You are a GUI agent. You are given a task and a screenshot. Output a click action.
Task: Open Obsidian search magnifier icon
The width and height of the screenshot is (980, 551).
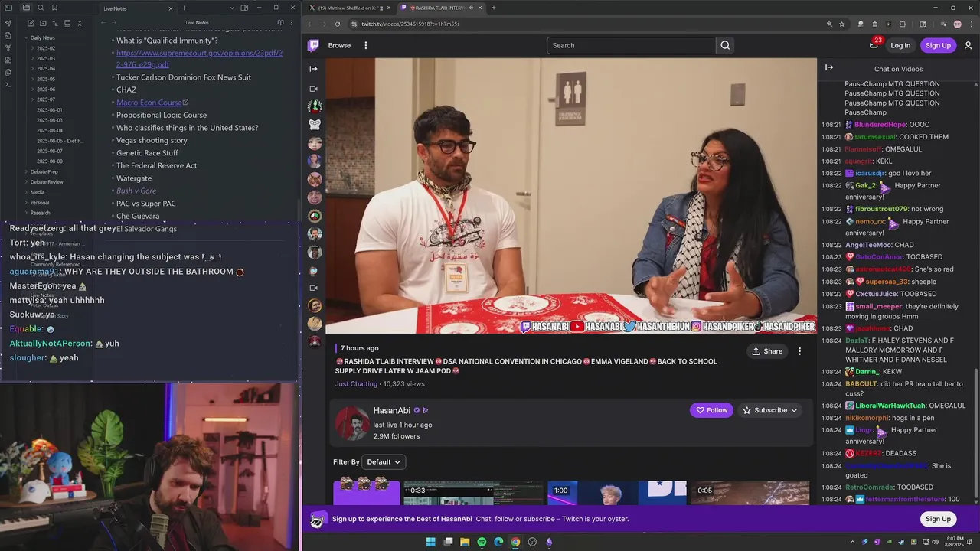click(41, 8)
